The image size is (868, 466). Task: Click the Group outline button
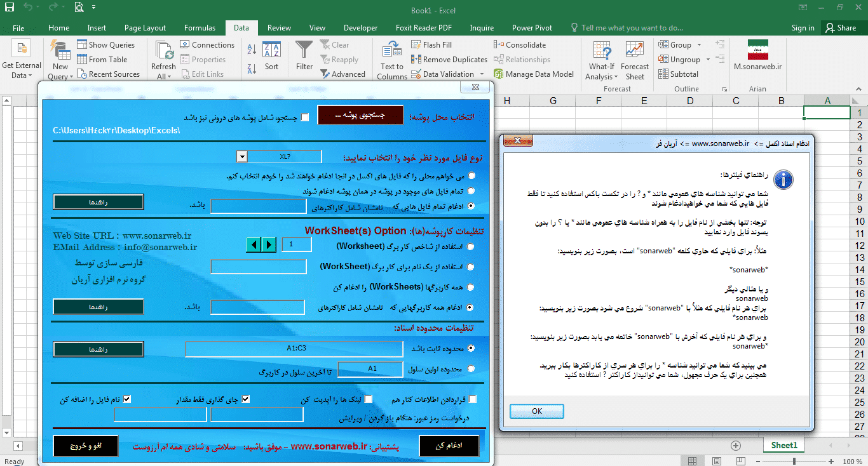[675, 44]
